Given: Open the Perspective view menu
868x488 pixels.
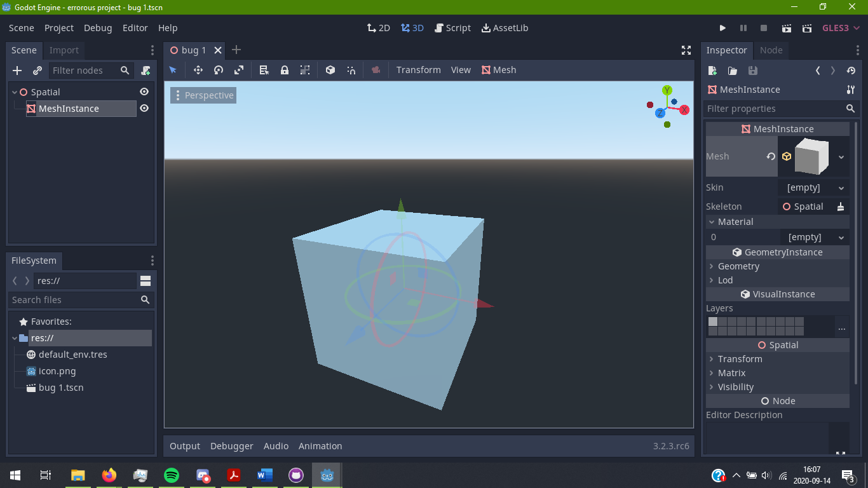Looking at the screenshot, I should [x=203, y=95].
